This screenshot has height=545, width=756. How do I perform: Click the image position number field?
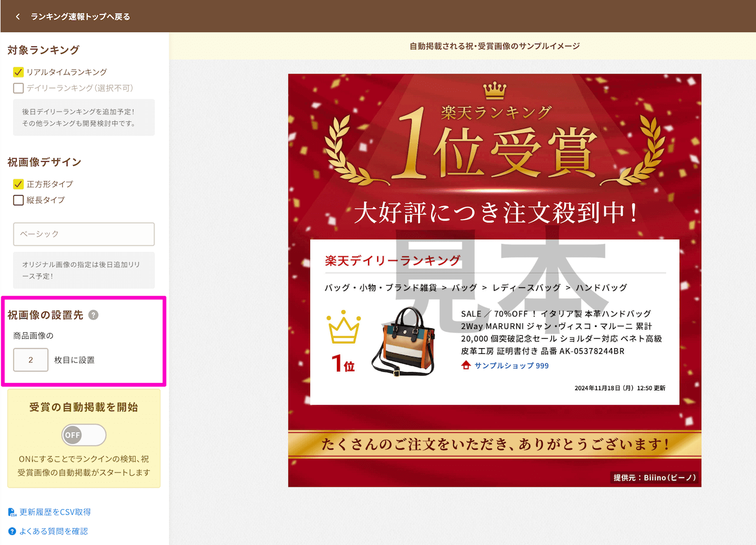pyautogui.click(x=31, y=360)
